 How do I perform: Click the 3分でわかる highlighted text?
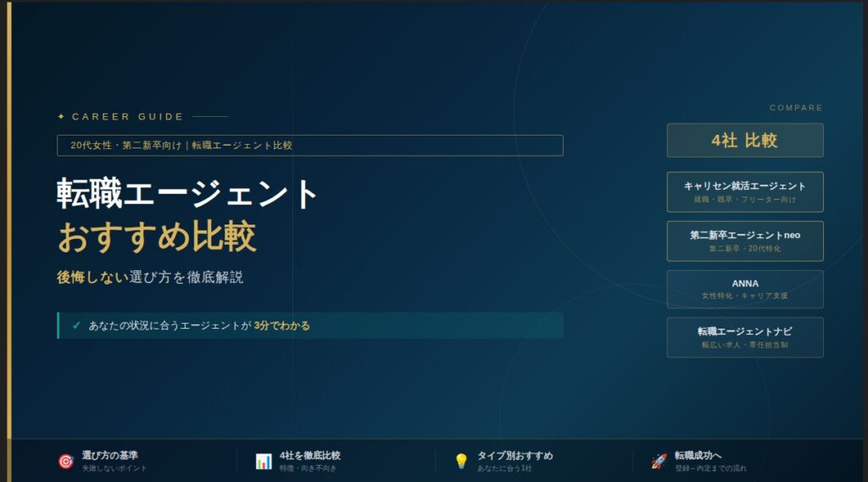click(x=281, y=325)
